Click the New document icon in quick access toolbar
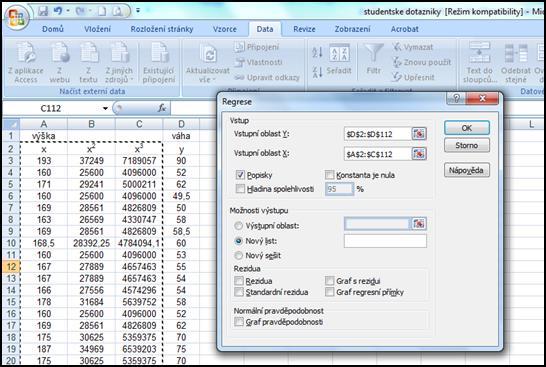The image size is (546, 367). tap(102, 11)
